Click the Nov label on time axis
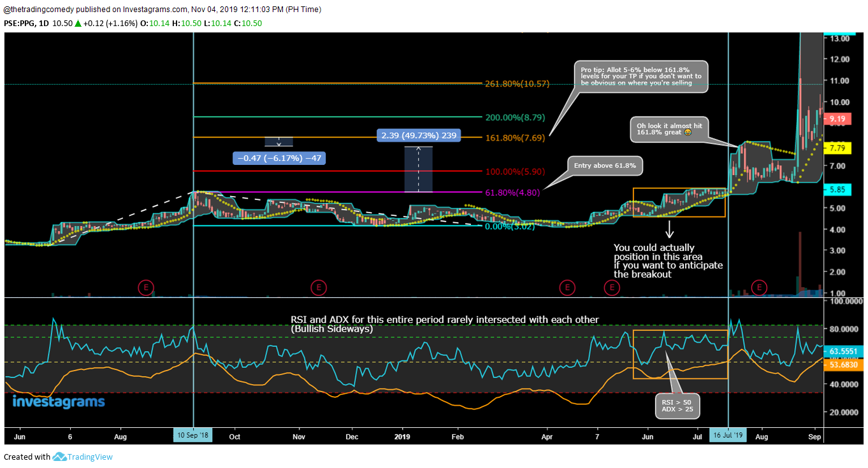 [300, 437]
